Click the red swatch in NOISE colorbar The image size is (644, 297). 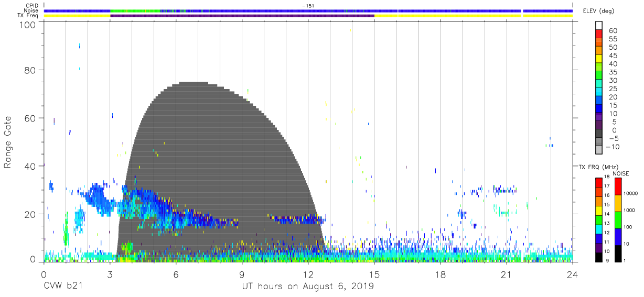pos(618,186)
